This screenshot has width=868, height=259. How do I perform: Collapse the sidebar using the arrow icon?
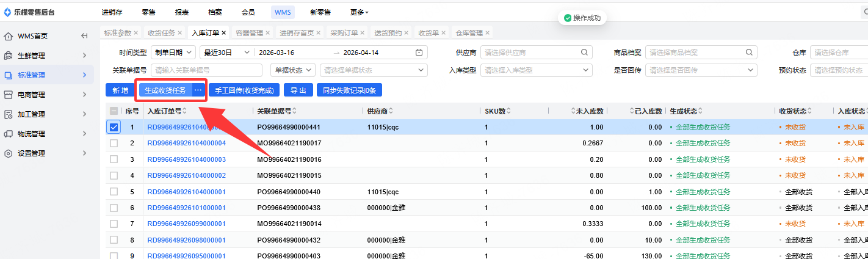84,36
